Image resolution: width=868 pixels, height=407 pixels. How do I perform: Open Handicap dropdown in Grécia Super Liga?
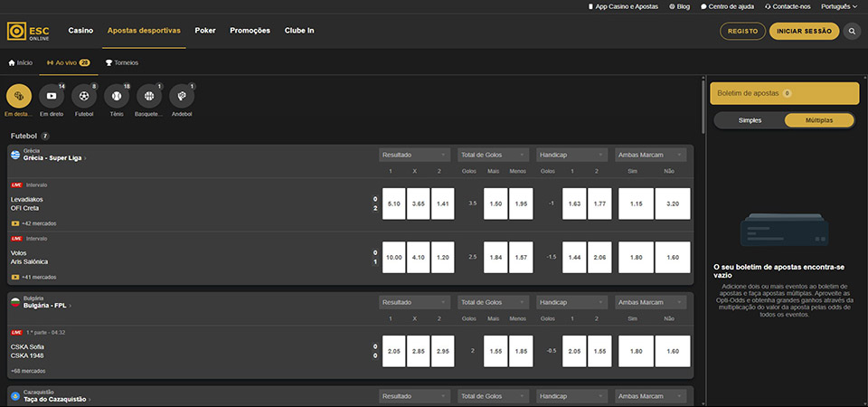click(x=571, y=155)
